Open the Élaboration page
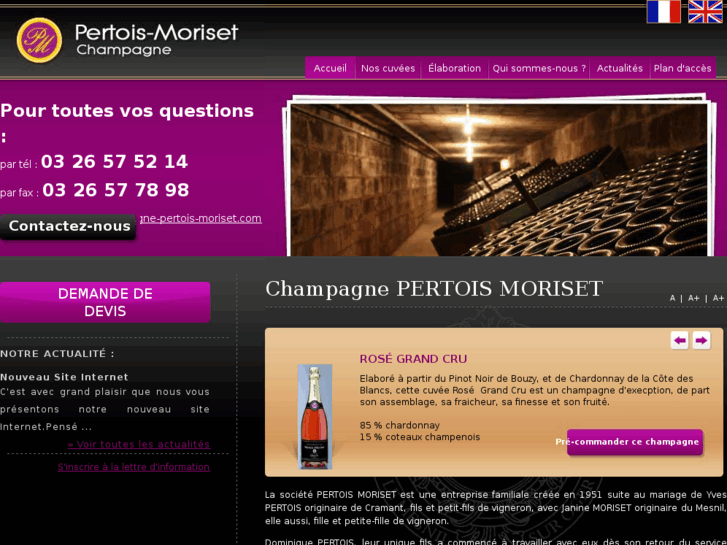 454,68
